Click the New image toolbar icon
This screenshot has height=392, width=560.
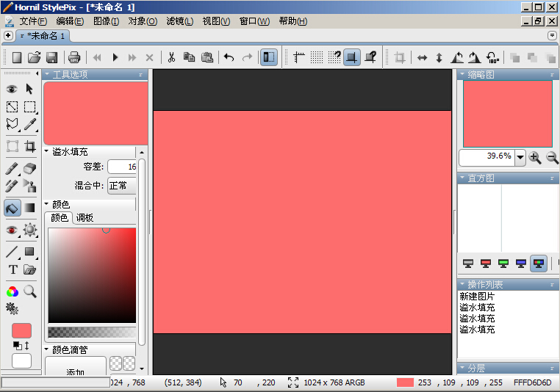click(17, 57)
